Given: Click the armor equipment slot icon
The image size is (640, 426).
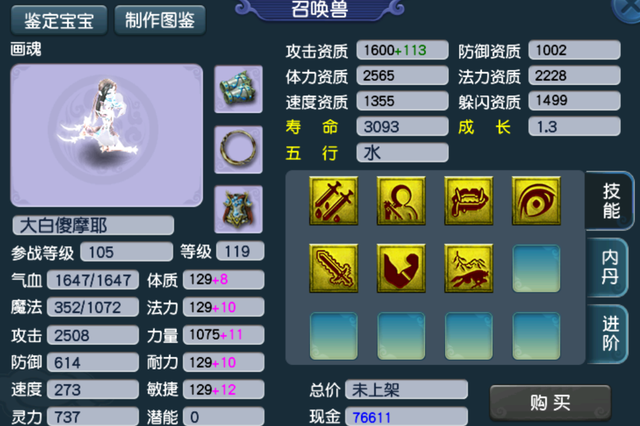Looking at the screenshot, I should click(x=238, y=209).
